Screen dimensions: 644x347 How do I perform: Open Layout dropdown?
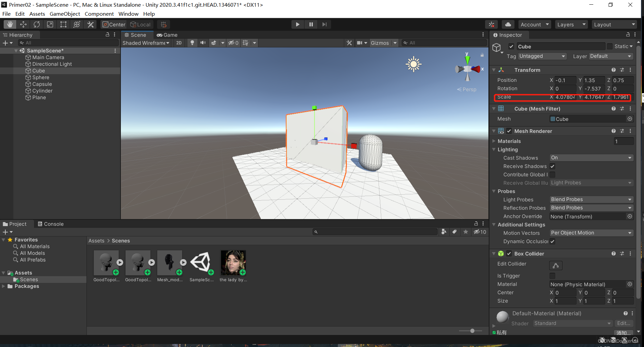point(614,25)
